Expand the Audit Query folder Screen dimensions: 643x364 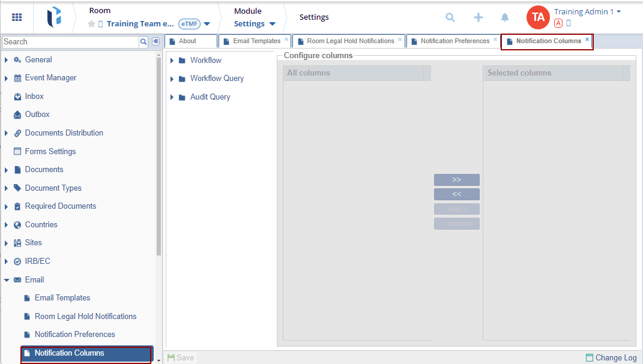tap(172, 97)
